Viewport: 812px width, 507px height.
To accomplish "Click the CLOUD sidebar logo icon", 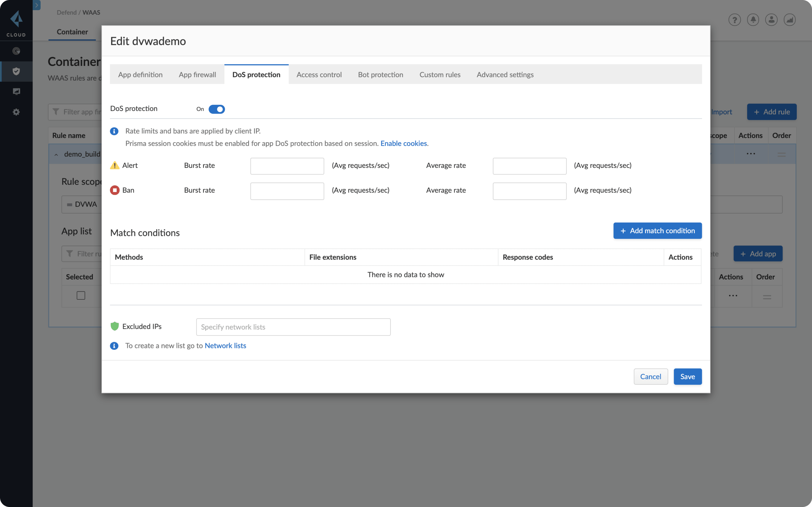I will coord(16,21).
